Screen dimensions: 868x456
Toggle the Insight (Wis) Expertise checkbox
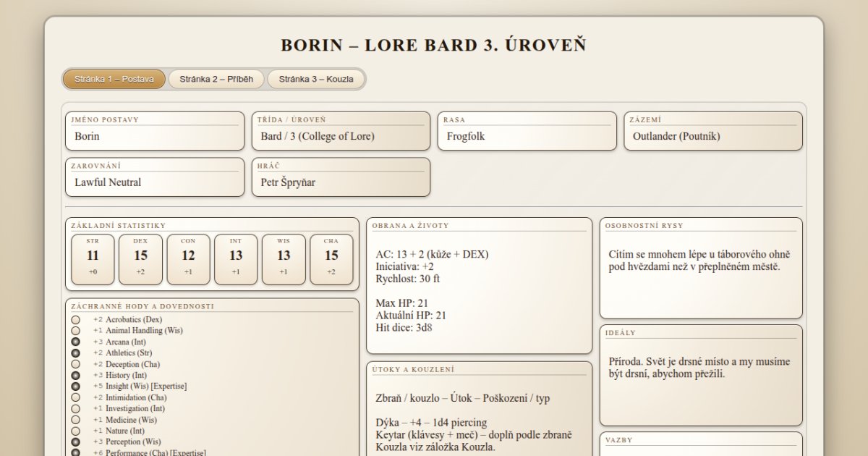pos(75,387)
